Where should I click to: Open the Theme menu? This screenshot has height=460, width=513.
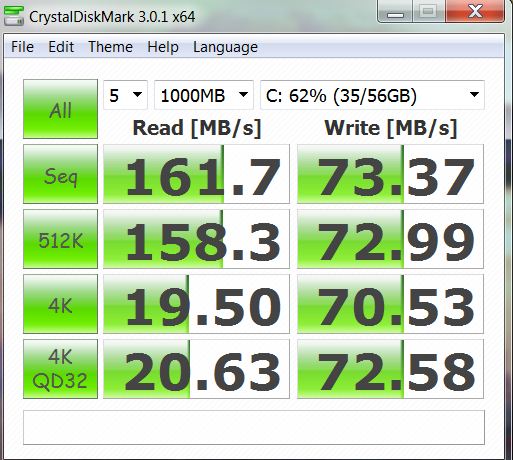110,47
